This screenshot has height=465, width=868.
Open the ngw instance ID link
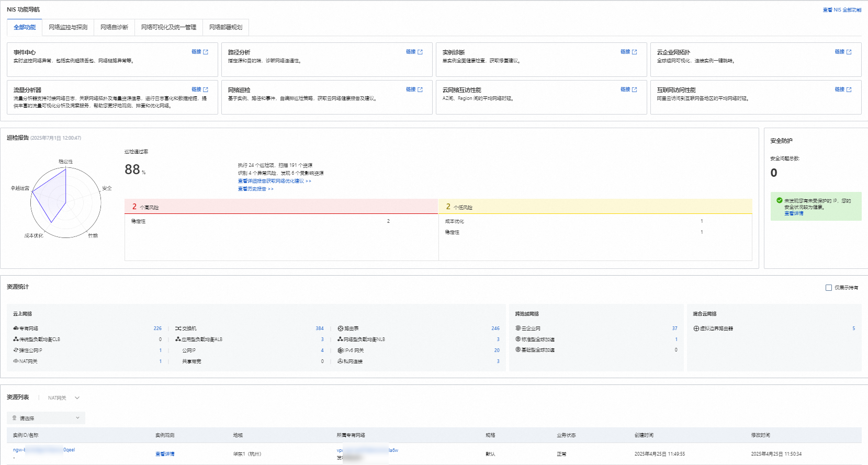click(44, 450)
